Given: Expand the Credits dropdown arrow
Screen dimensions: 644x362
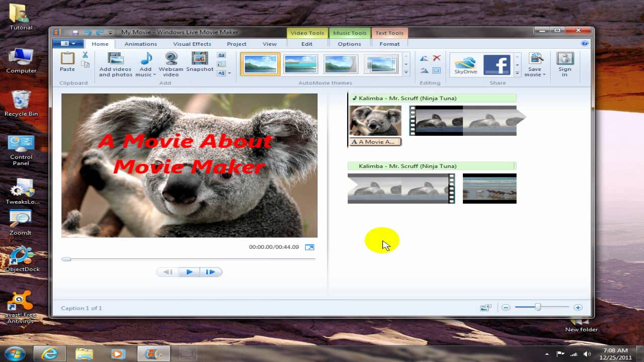Looking at the screenshot, I should [229, 73].
